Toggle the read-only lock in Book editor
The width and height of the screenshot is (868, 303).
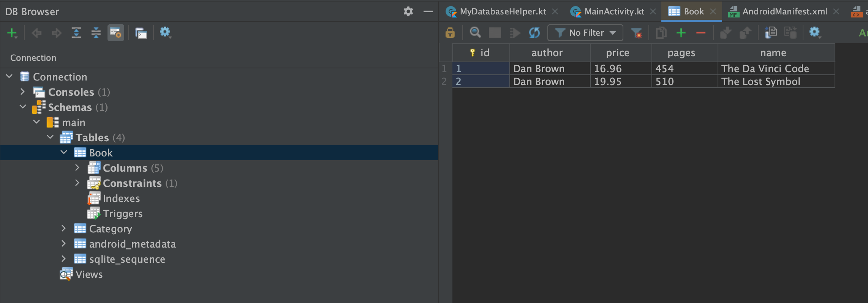coord(450,33)
